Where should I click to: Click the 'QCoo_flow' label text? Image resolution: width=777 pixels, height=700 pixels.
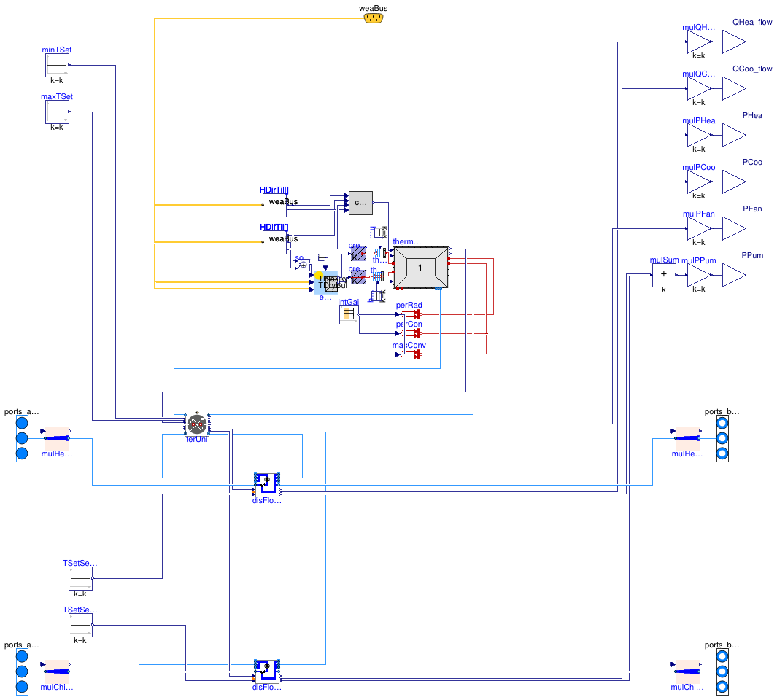(752, 69)
